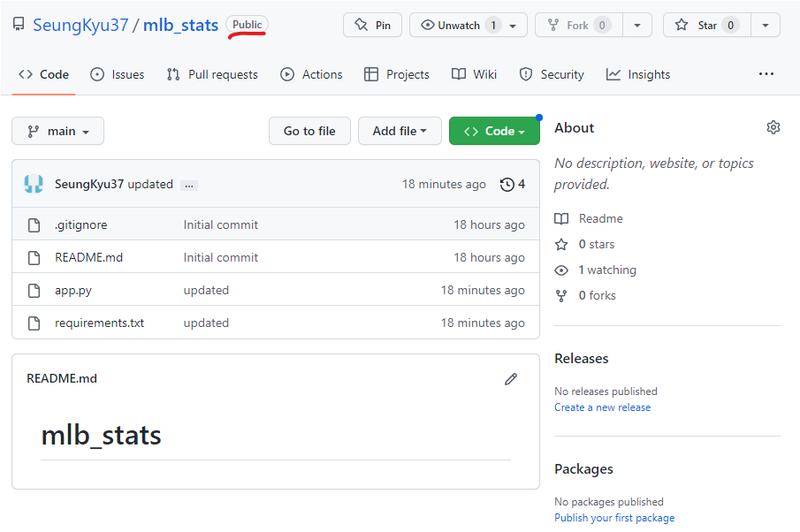The image size is (800, 532).
Task: Switch to the Code tab
Action: 44,74
